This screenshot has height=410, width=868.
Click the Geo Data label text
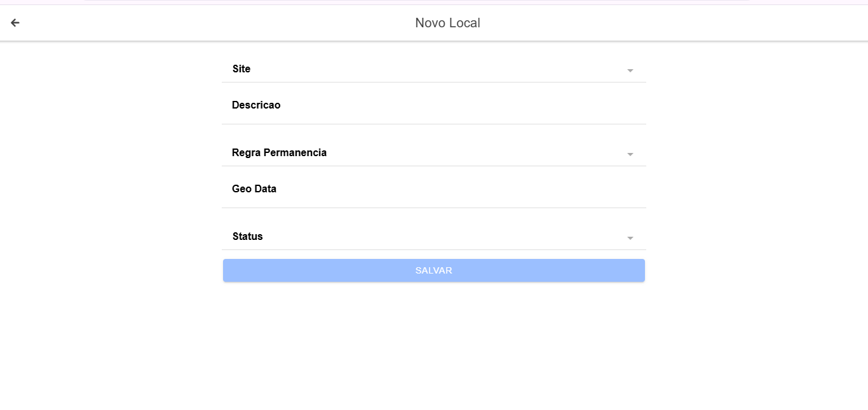(x=254, y=189)
